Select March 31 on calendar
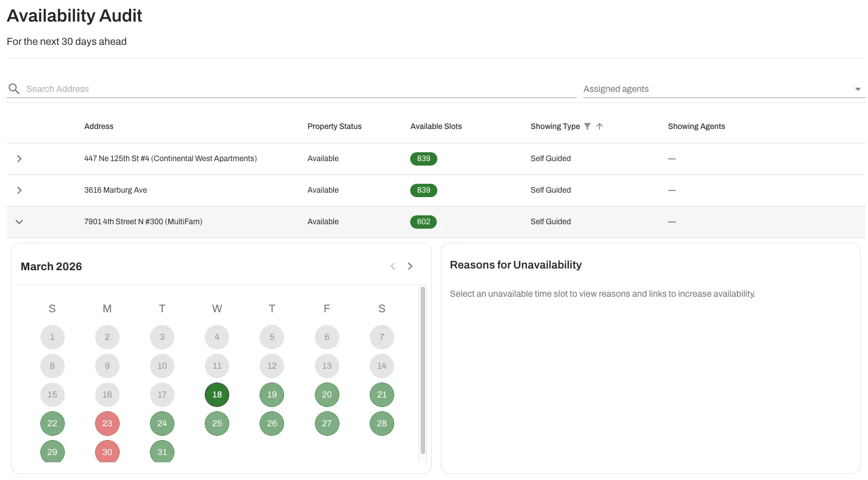868x480 pixels. pyautogui.click(x=162, y=452)
